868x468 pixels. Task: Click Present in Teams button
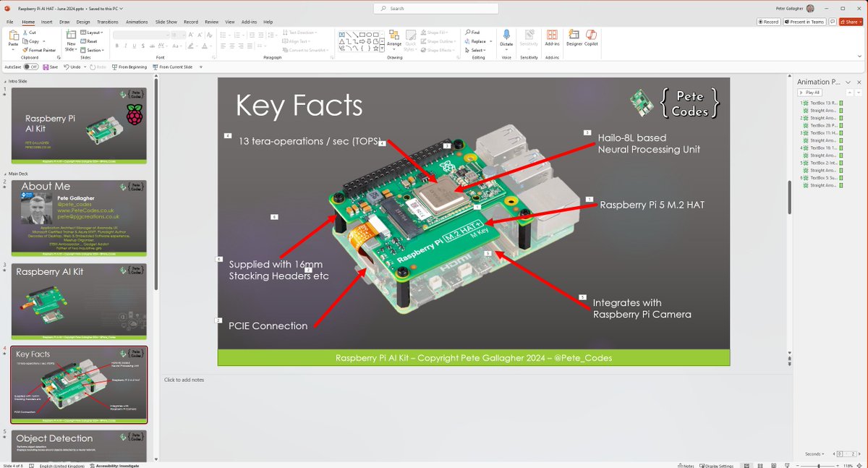point(804,22)
